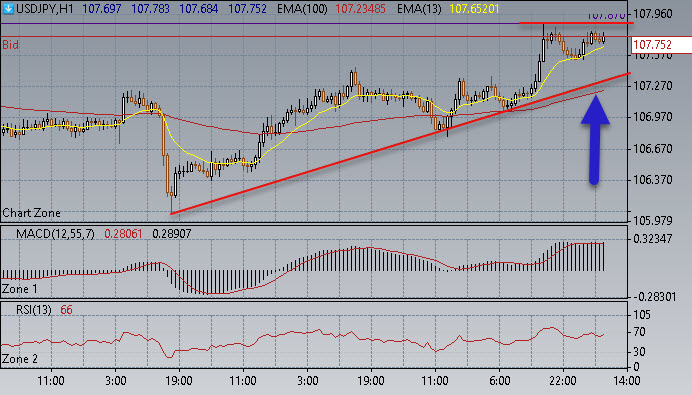Click the large blue up arrow annotation
Screen dimensions: 692x395
tap(595, 139)
